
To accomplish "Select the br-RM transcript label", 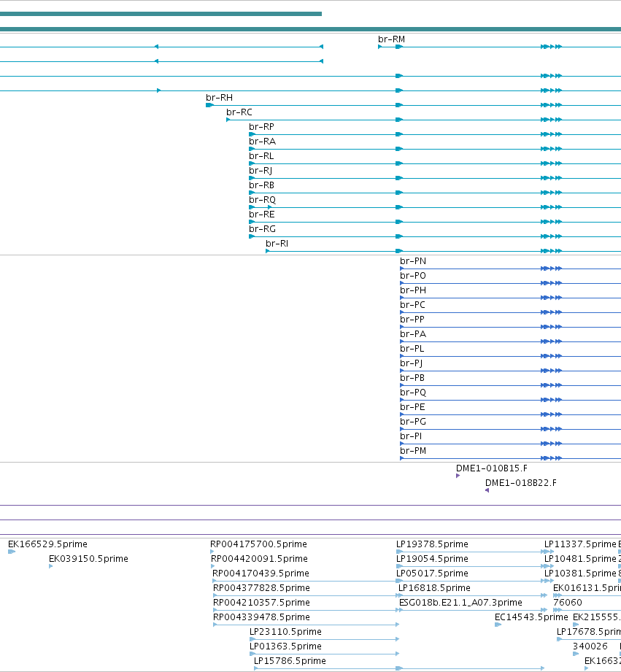I will click(391, 39).
